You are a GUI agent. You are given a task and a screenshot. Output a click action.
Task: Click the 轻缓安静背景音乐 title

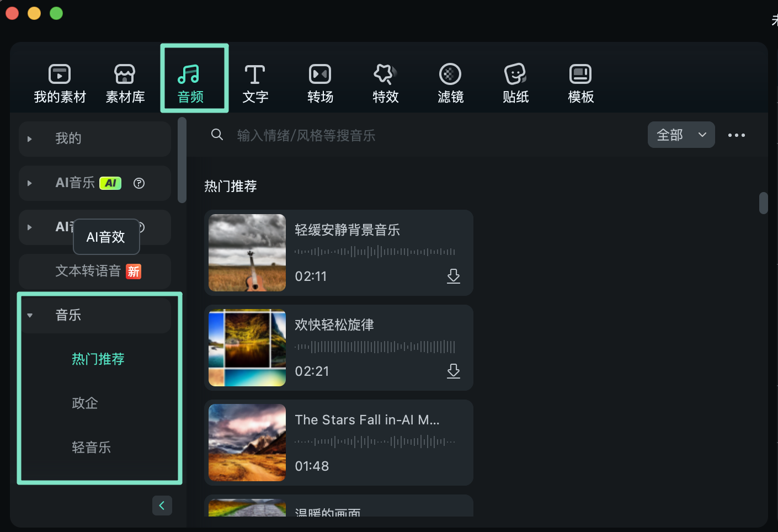point(348,230)
